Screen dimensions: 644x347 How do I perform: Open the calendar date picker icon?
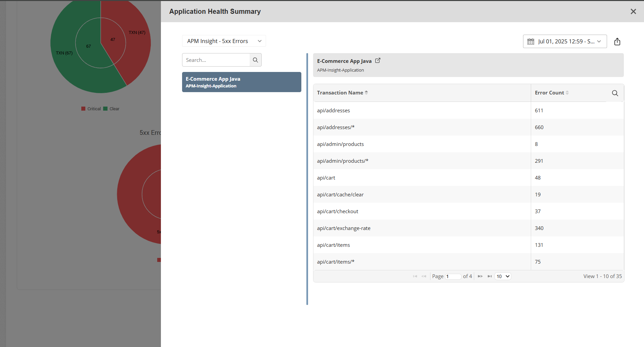(531, 41)
